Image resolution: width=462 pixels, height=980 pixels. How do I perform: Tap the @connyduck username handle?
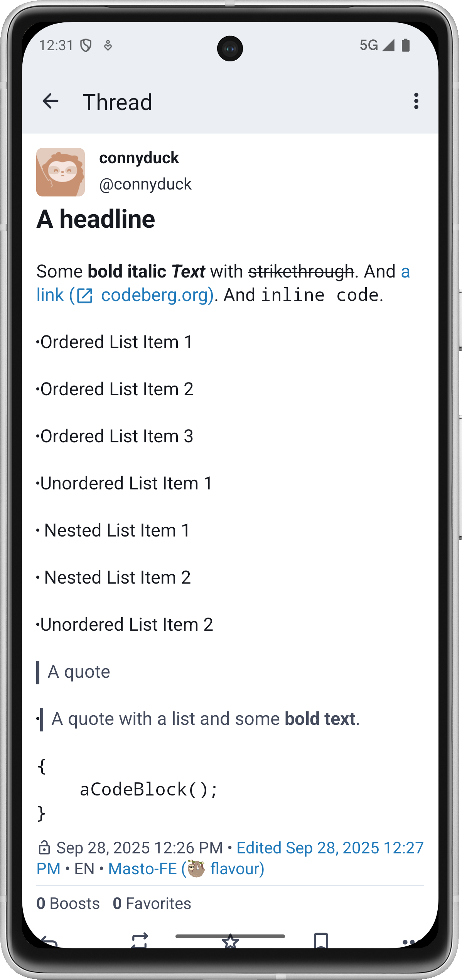click(x=145, y=184)
